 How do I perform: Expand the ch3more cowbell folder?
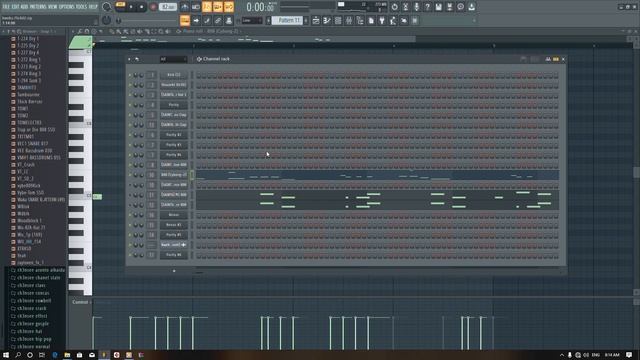tap(34, 301)
